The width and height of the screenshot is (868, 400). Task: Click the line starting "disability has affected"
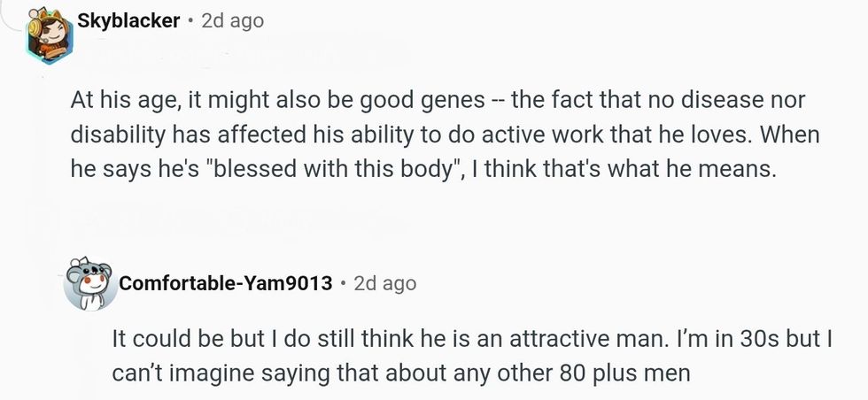pyautogui.click(x=445, y=136)
